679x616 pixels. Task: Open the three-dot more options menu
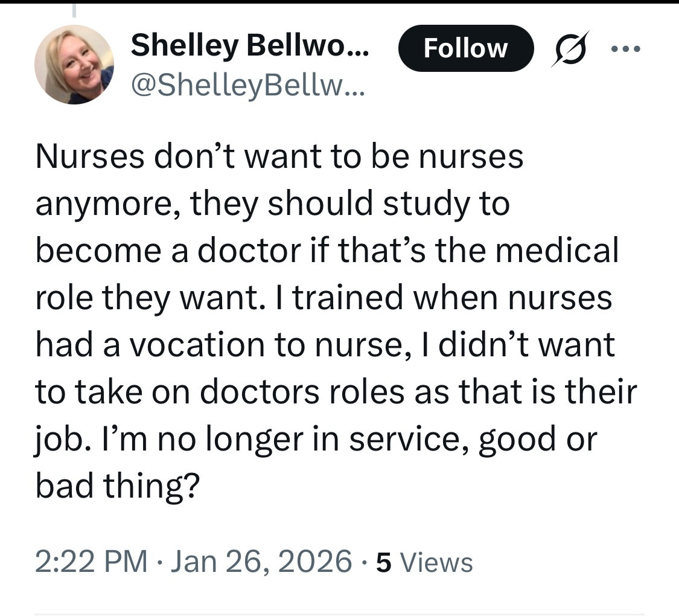coord(625,49)
